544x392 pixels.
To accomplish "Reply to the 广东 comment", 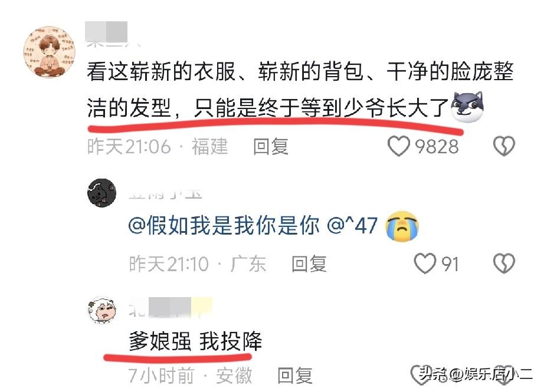I will pyautogui.click(x=309, y=263).
